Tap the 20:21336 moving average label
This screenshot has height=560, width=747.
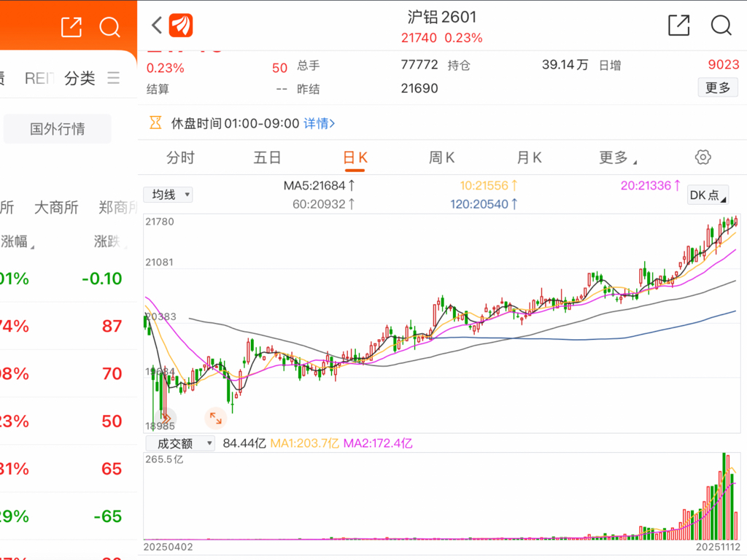tap(650, 185)
